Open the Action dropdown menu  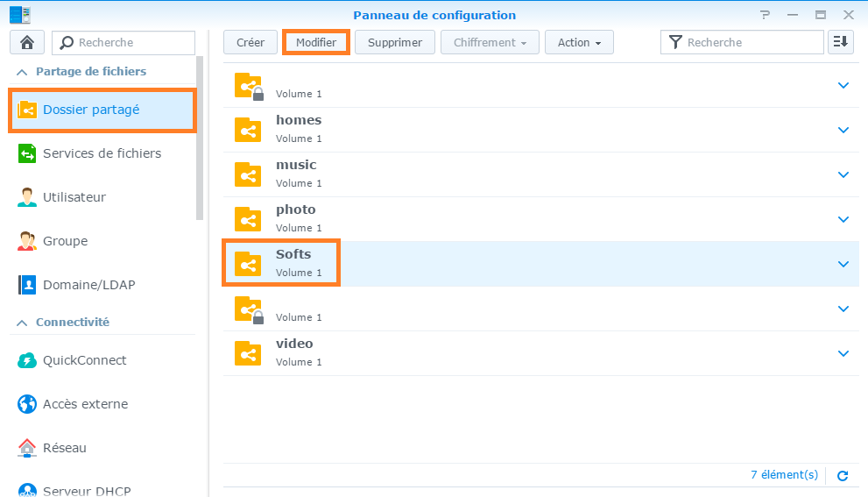[x=579, y=42]
